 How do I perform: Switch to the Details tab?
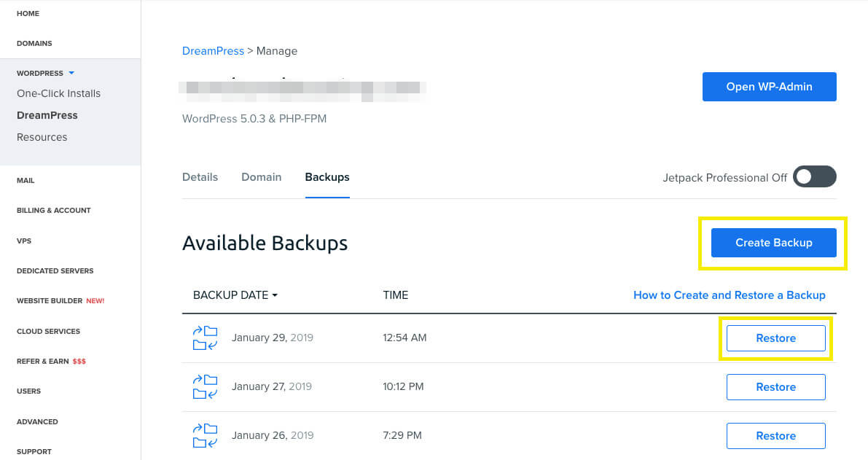[x=200, y=177]
